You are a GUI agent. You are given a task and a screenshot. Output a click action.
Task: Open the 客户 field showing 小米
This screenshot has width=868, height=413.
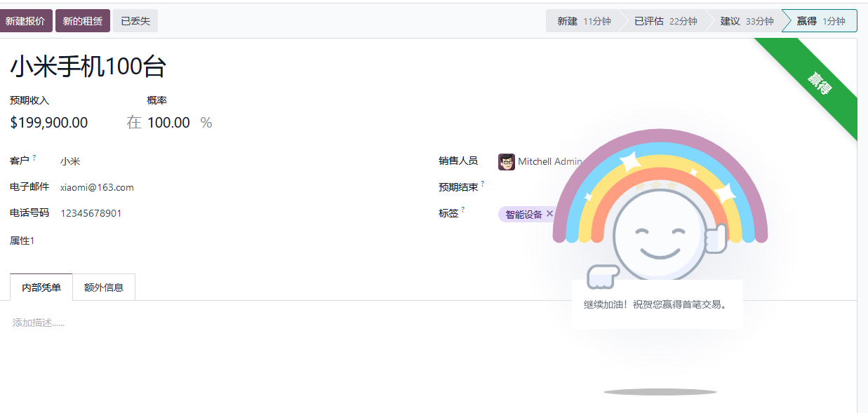(70, 161)
